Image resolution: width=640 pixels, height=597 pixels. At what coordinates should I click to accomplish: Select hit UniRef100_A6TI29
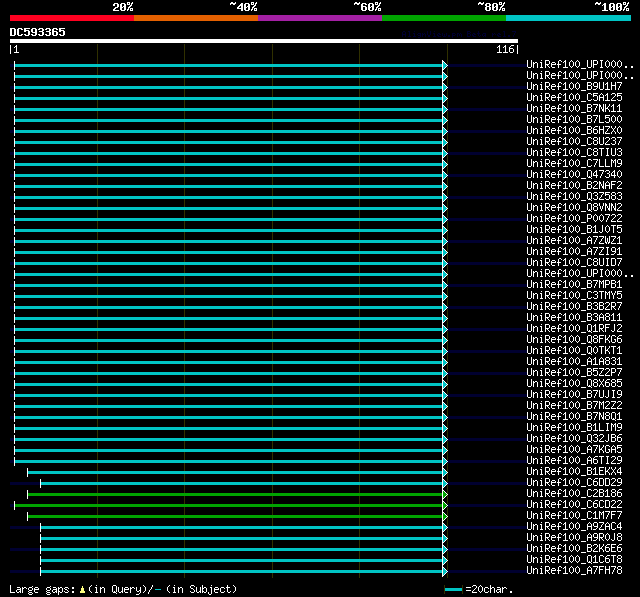point(574,461)
